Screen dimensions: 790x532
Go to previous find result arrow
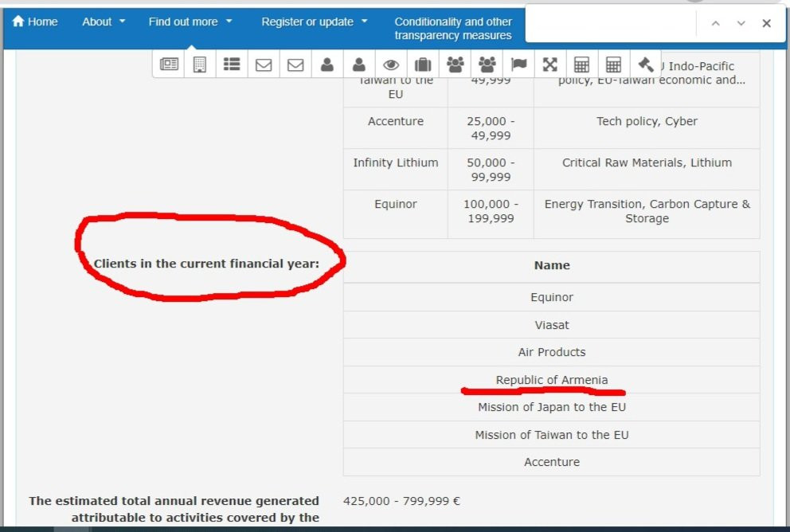tap(715, 23)
